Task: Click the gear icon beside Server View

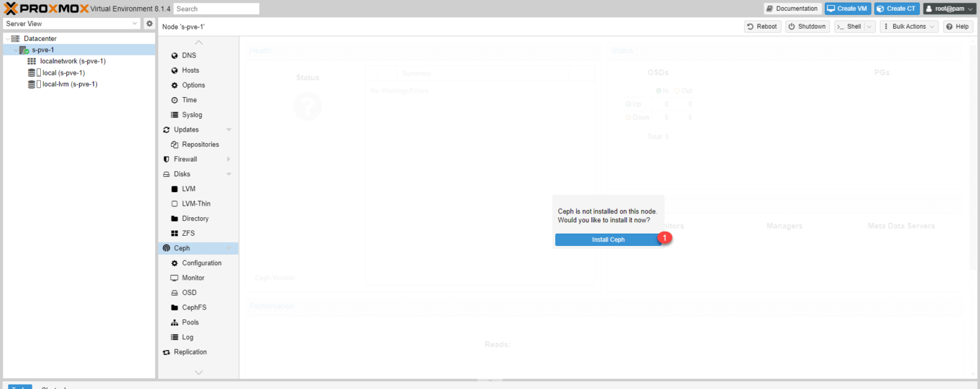Action: 149,24
